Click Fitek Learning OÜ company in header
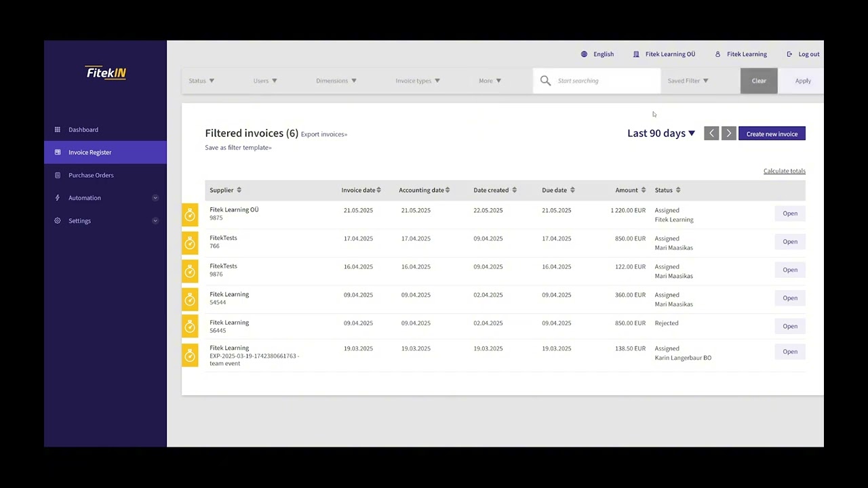868x488 pixels. click(x=670, y=54)
